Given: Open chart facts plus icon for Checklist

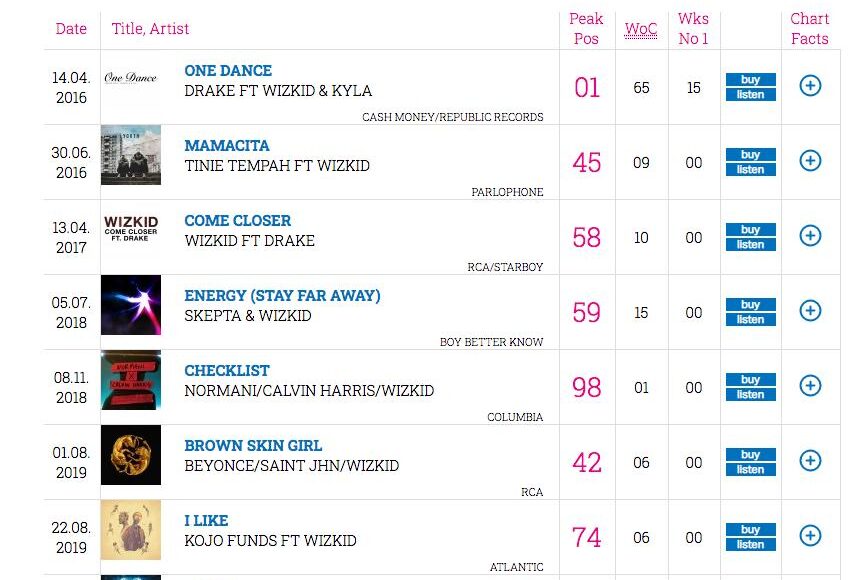Looking at the screenshot, I should click(810, 386).
